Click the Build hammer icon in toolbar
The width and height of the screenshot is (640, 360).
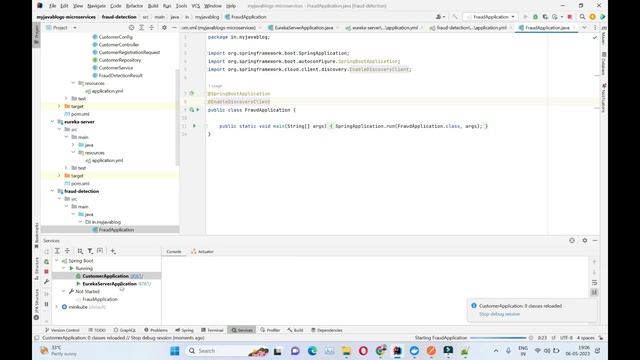[455, 17]
